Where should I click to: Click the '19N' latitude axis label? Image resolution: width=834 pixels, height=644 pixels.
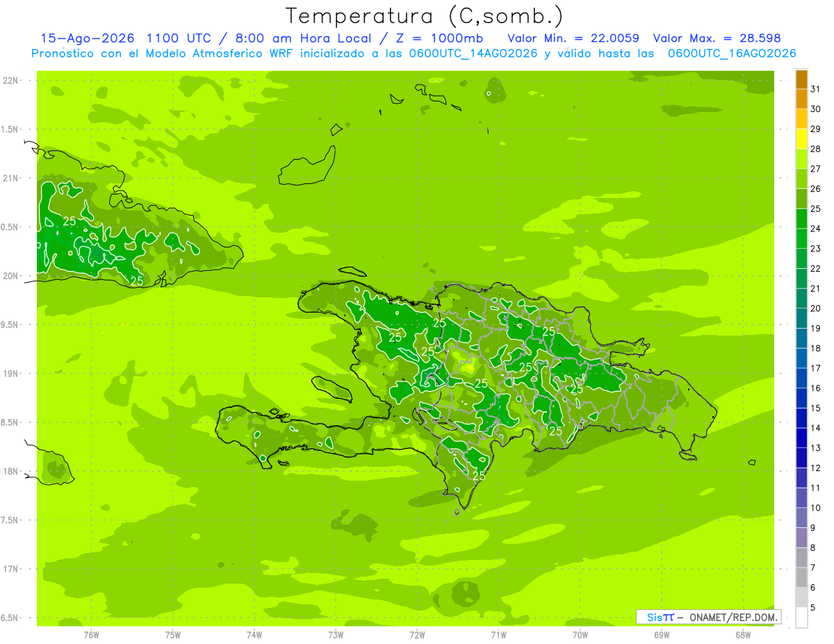pyautogui.click(x=12, y=374)
